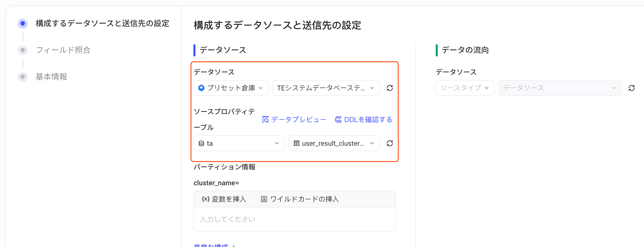644x247 pixels.
Task: Select step 構成するデータソースと送信先の設定 in sidebar
Action: [102, 23]
